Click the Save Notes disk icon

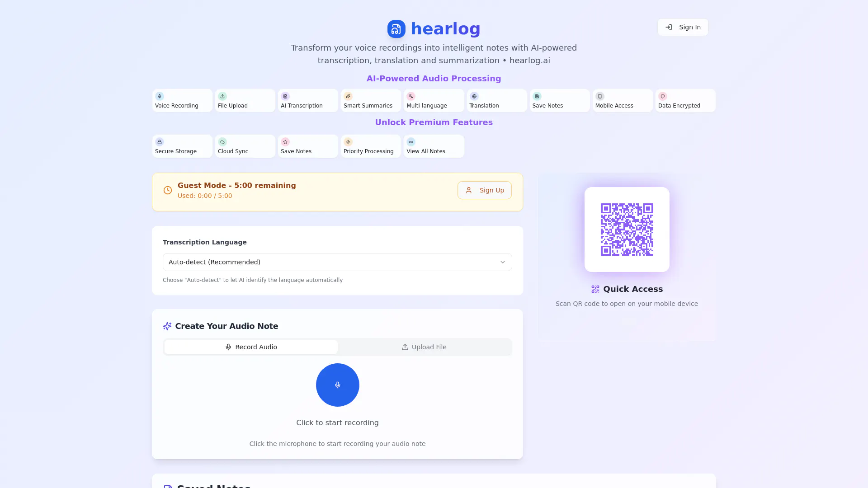tap(537, 96)
